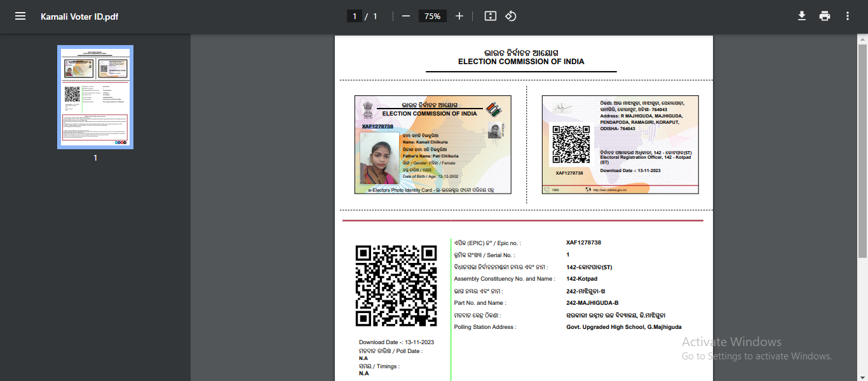Zoom out of the document
Image resolution: width=868 pixels, height=381 pixels.
coord(405,15)
